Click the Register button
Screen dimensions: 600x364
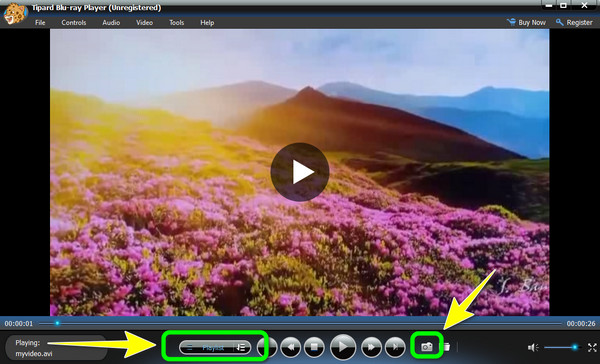point(574,23)
